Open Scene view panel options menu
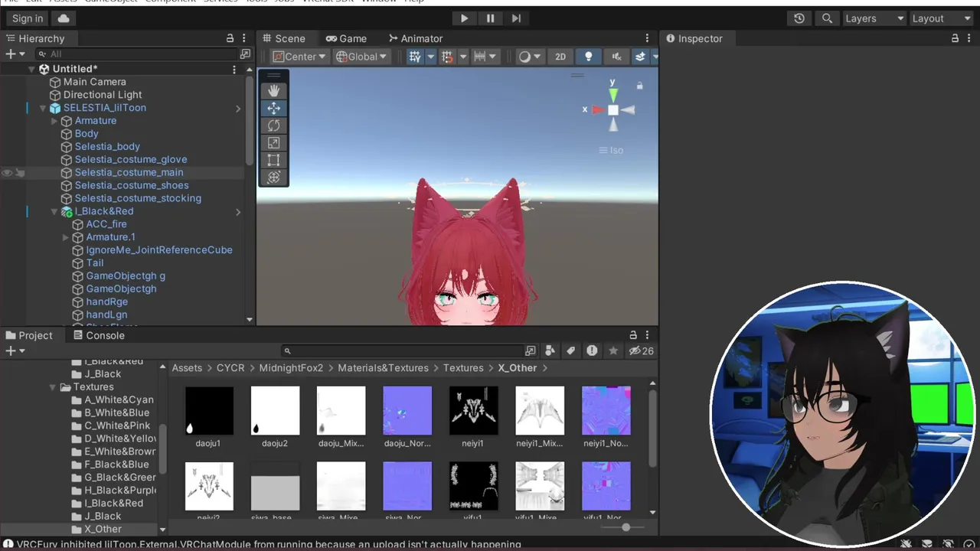The image size is (980, 551). click(648, 38)
